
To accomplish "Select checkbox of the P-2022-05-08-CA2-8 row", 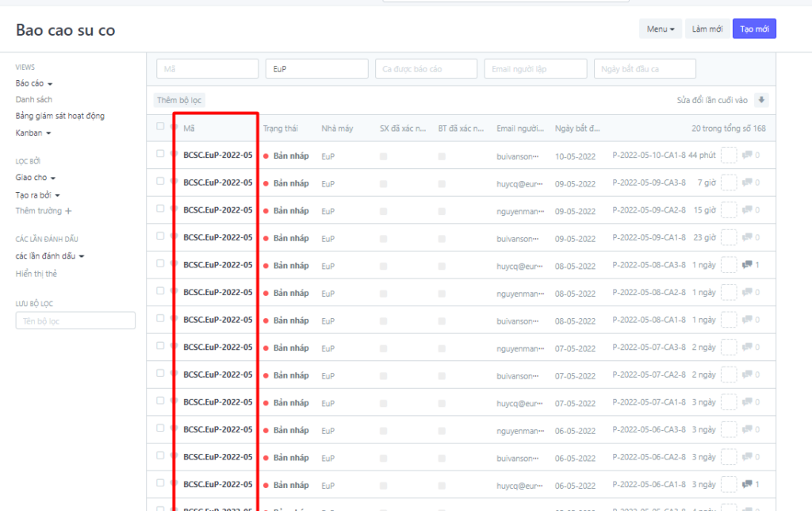I will 161,291.
